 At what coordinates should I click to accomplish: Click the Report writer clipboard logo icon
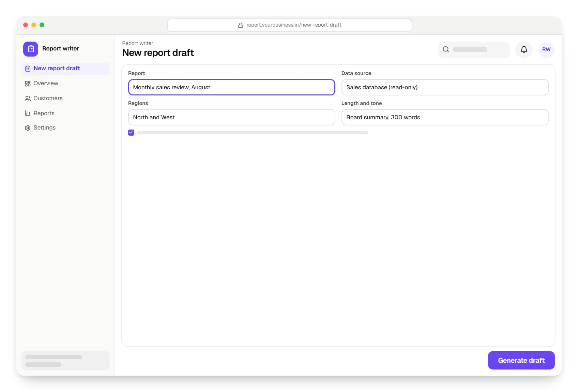[31, 49]
